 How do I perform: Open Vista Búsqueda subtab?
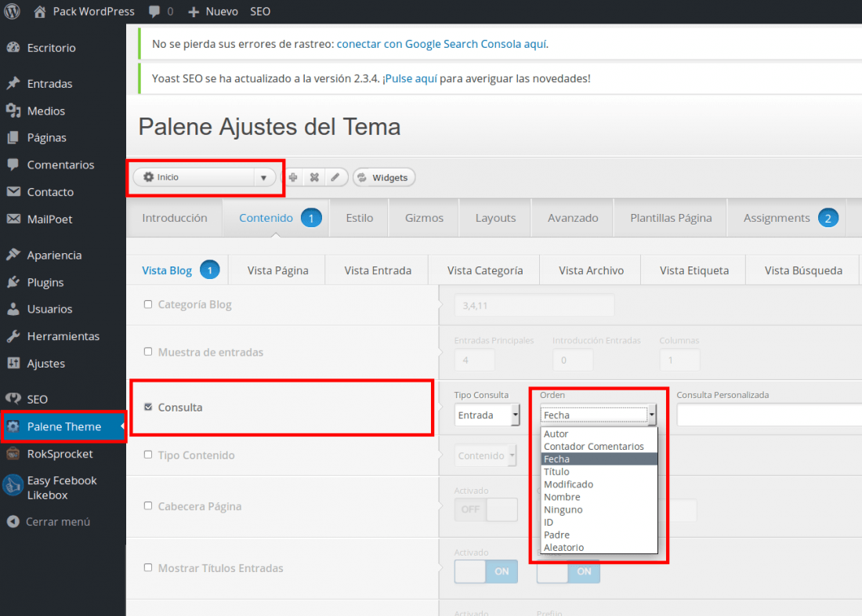803,270
